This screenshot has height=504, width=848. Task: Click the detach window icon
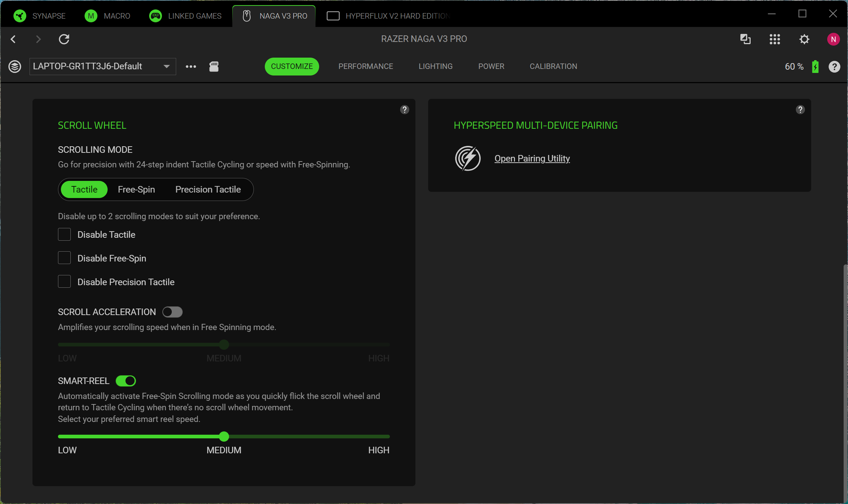pos(745,39)
